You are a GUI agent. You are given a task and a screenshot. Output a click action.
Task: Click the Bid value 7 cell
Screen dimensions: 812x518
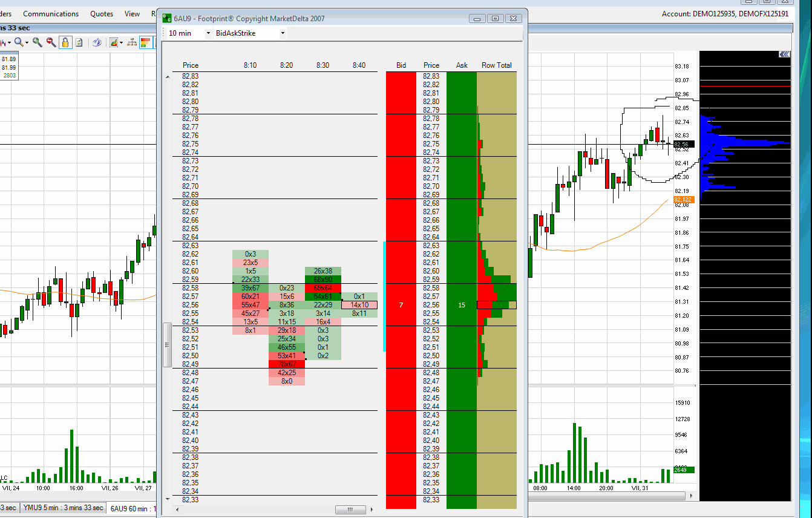point(401,305)
